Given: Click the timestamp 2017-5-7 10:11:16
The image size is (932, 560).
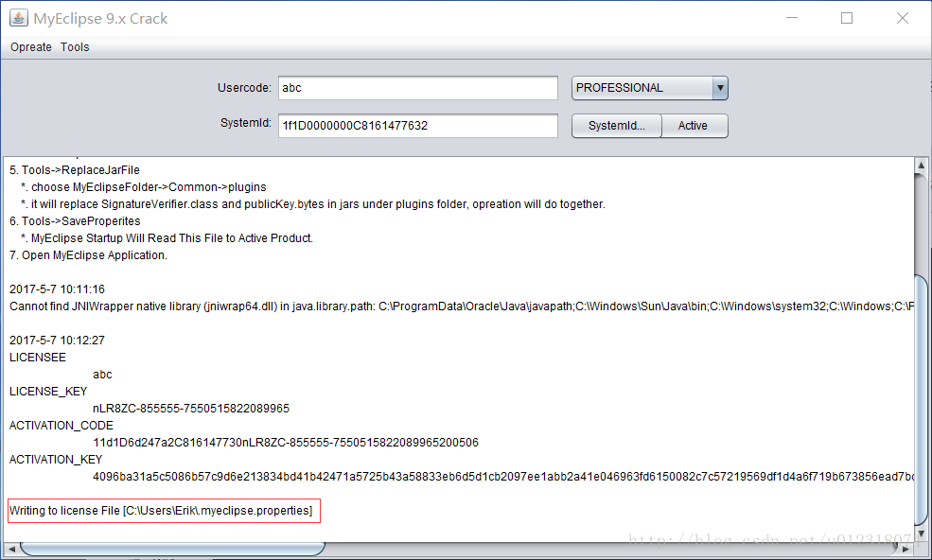Looking at the screenshot, I should pos(57,289).
